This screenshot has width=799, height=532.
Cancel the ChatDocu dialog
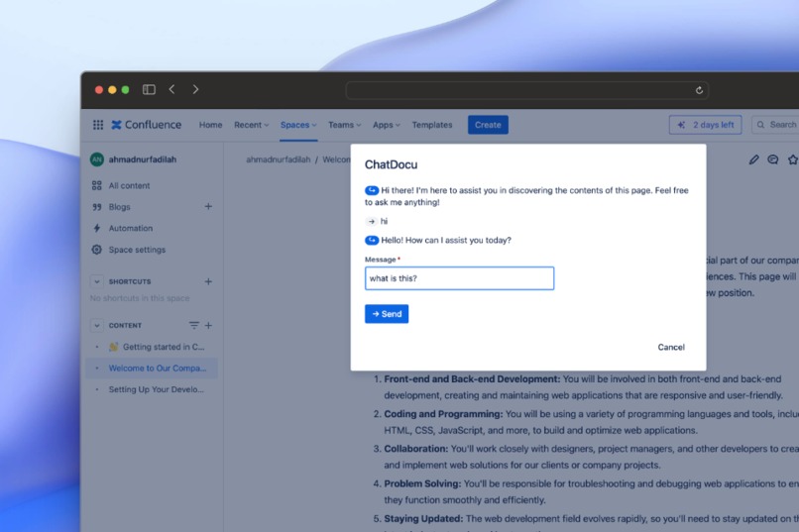click(x=671, y=347)
